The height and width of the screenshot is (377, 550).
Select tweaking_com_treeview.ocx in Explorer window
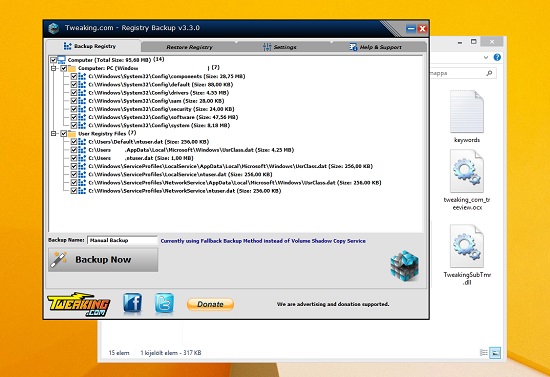(467, 180)
